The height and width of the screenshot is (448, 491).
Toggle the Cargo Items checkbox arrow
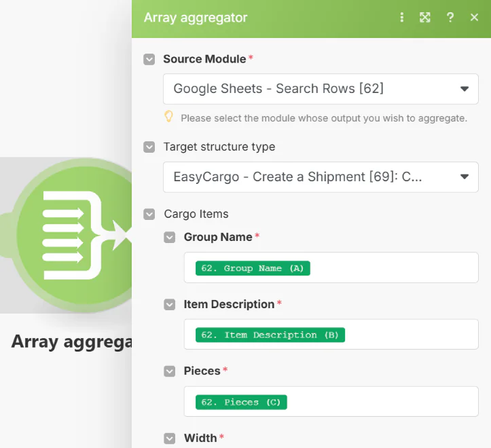point(149,214)
